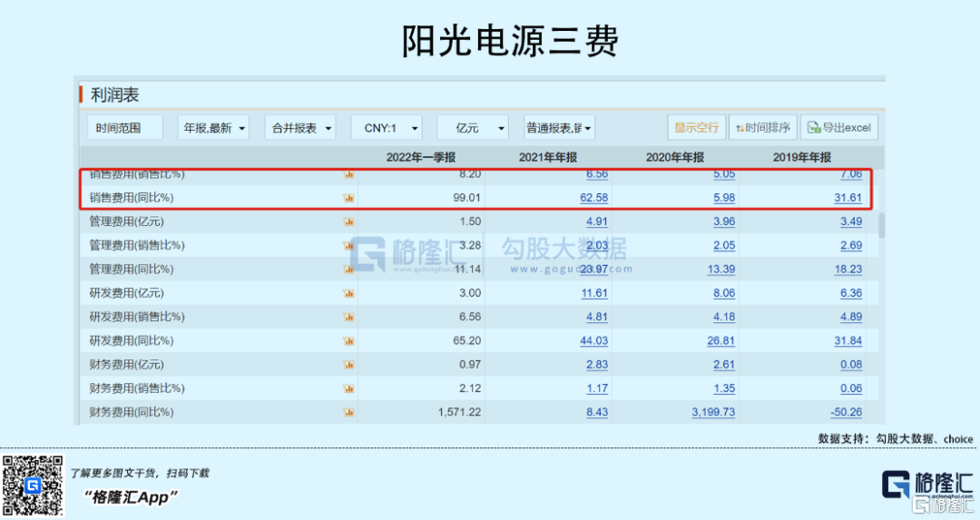The image size is (980, 520).
Task: Open the 62.58 link under 2021年年报
Action: click(x=593, y=198)
